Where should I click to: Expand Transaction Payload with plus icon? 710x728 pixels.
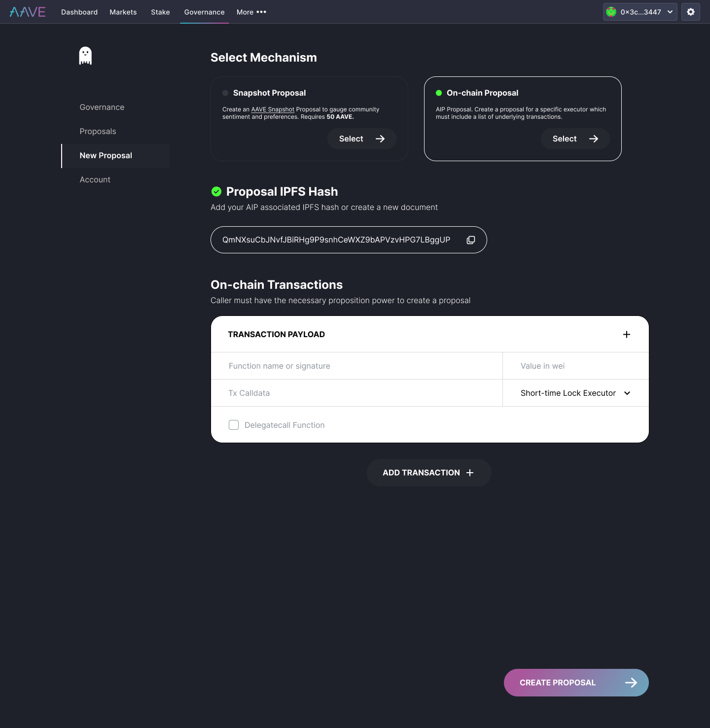(627, 334)
